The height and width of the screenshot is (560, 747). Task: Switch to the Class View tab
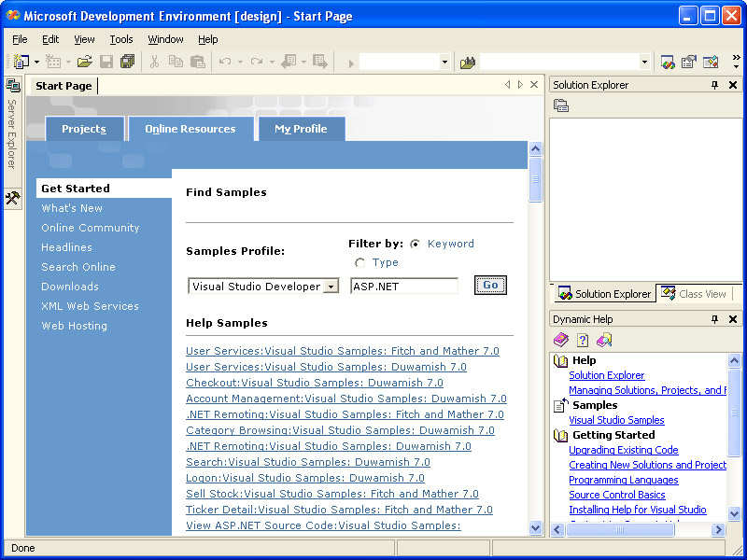[694, 293]
